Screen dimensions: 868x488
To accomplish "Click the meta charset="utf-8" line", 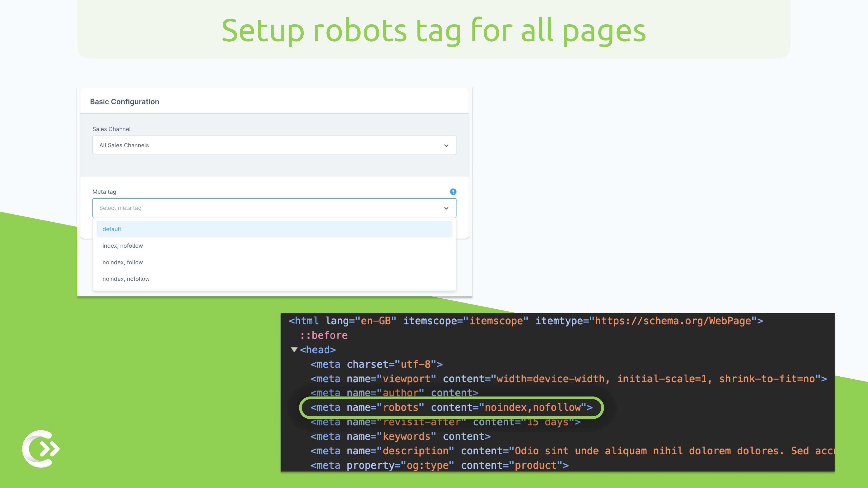I will click(376, 364).
